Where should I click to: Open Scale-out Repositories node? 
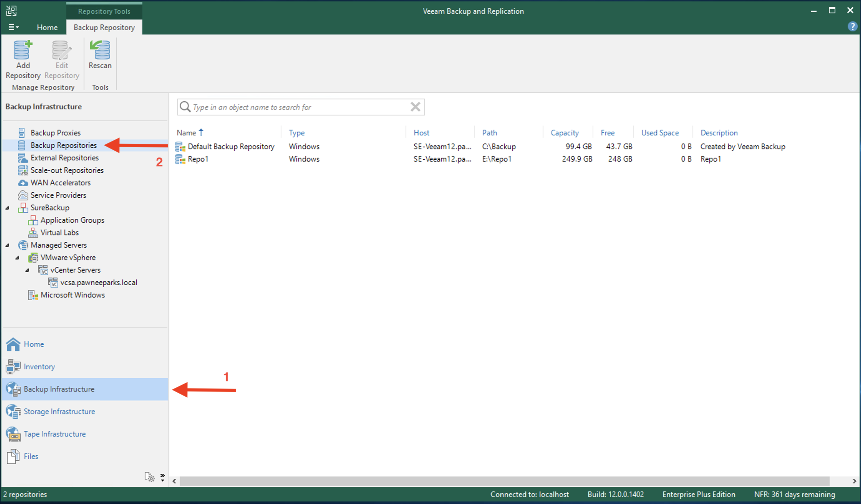67,170
